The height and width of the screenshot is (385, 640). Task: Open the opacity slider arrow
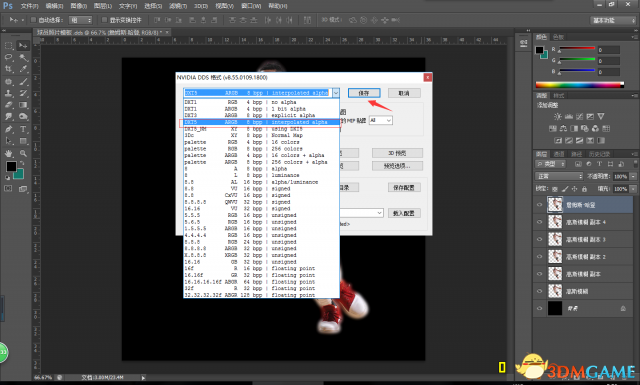coord(633,176)
